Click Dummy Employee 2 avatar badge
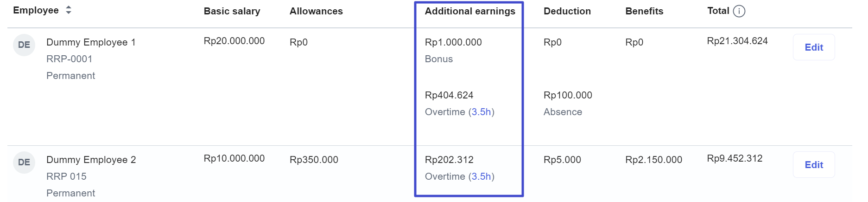 click(x=24, y=163)
